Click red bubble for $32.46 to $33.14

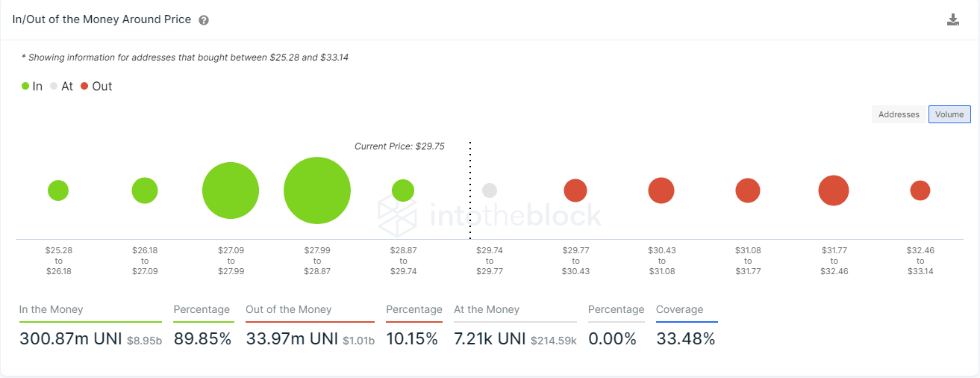[x=920, y=190]
